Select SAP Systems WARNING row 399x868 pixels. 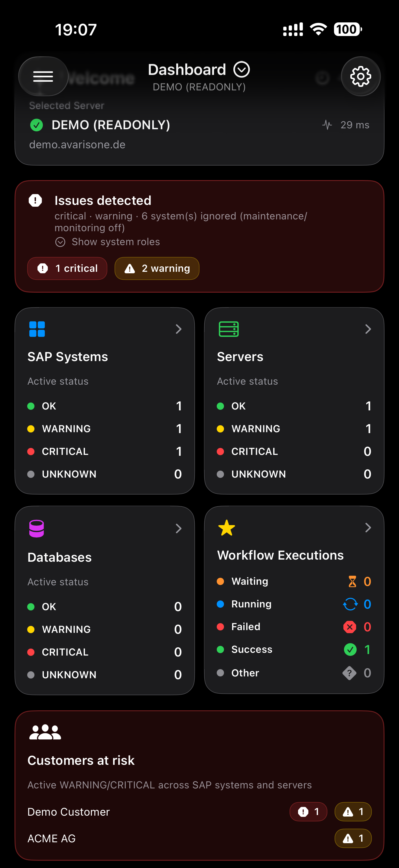point(105,429)
